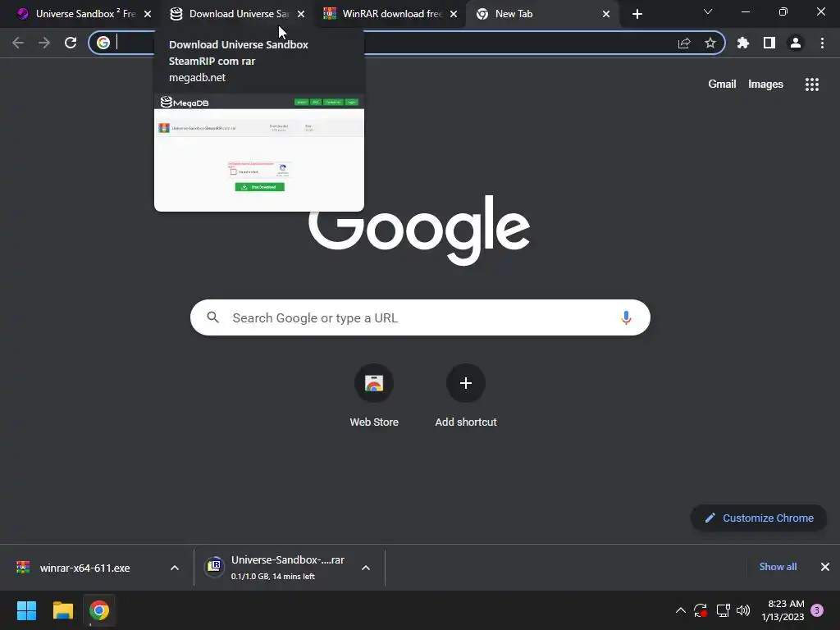Open the Windows Start menu
This screenshot has height=630, width=840.
coord(26,610)
